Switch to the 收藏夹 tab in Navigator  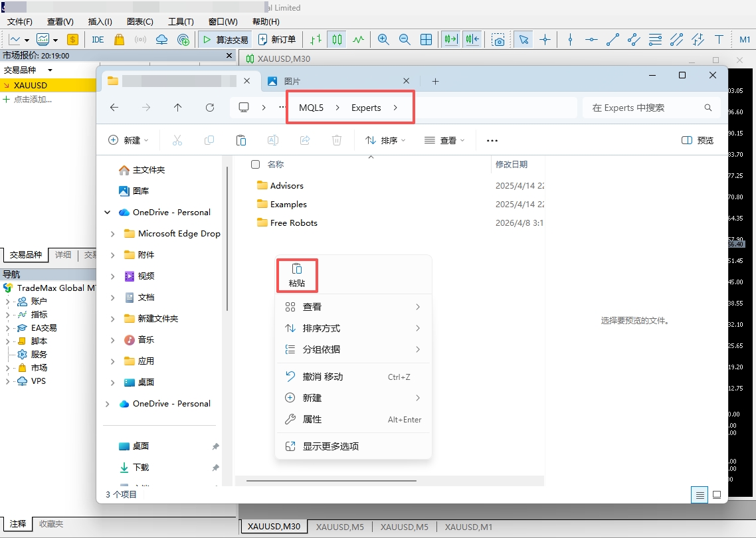[51, 524]
